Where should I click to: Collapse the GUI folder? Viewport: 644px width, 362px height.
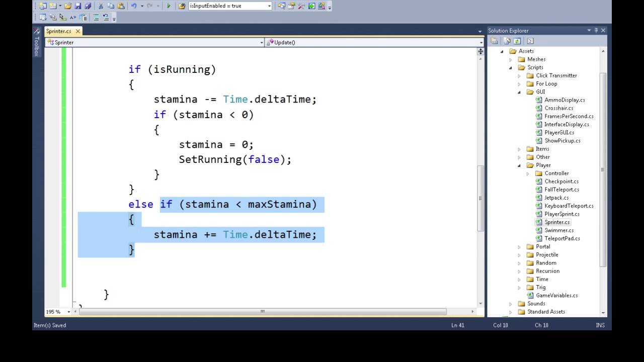[519, 92]
